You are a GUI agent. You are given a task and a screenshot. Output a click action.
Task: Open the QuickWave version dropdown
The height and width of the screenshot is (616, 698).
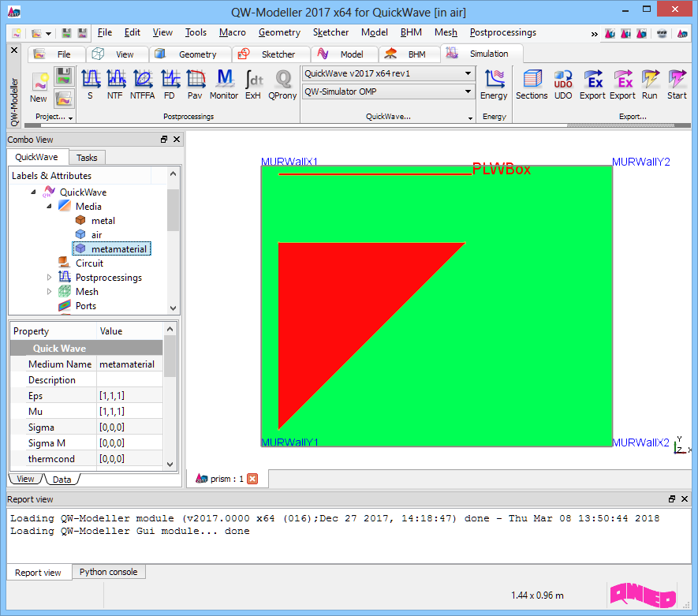pyautogui.click(x=468, y=74)
